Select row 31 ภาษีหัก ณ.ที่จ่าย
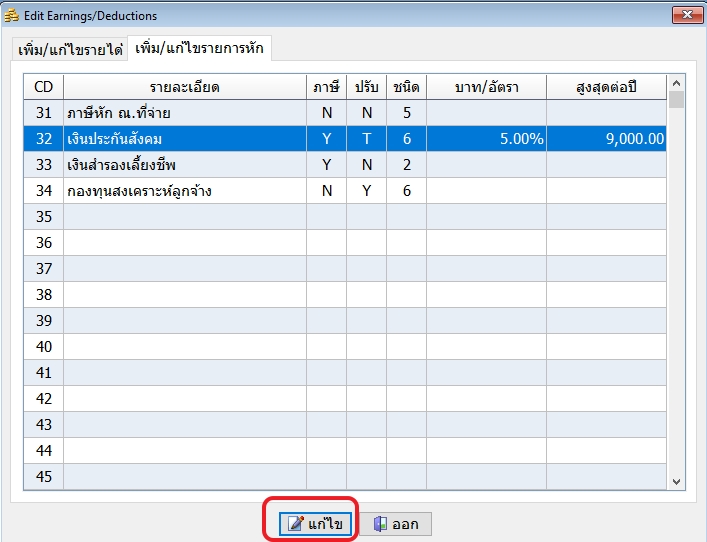 point(184,113)
